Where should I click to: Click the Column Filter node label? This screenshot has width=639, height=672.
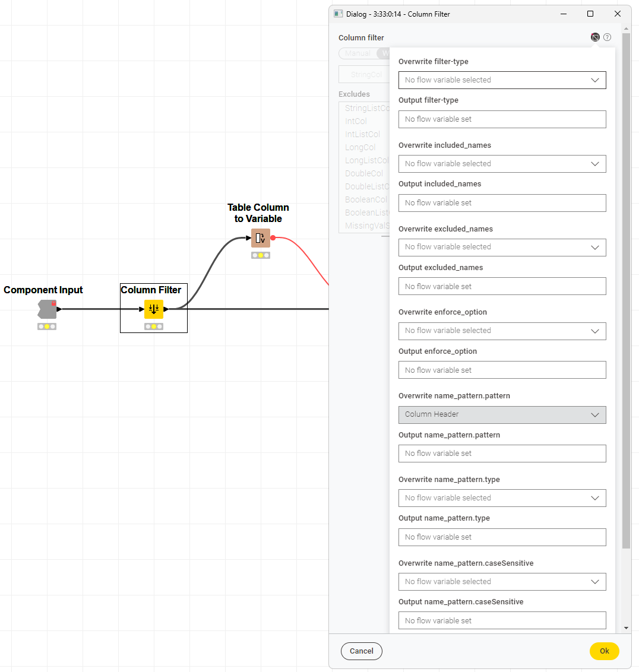[151, 290]
